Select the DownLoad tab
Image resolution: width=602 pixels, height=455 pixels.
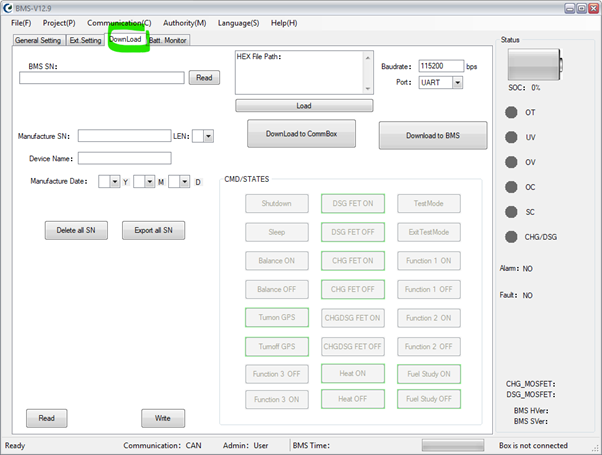[126, 39]
